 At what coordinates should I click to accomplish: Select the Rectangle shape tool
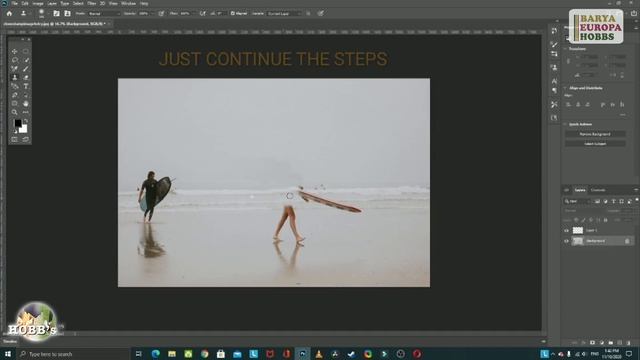[x=15, y=103]
